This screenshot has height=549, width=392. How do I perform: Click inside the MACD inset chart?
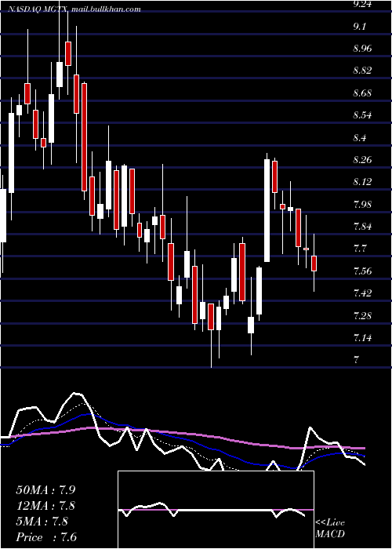(x=216, y=510)
